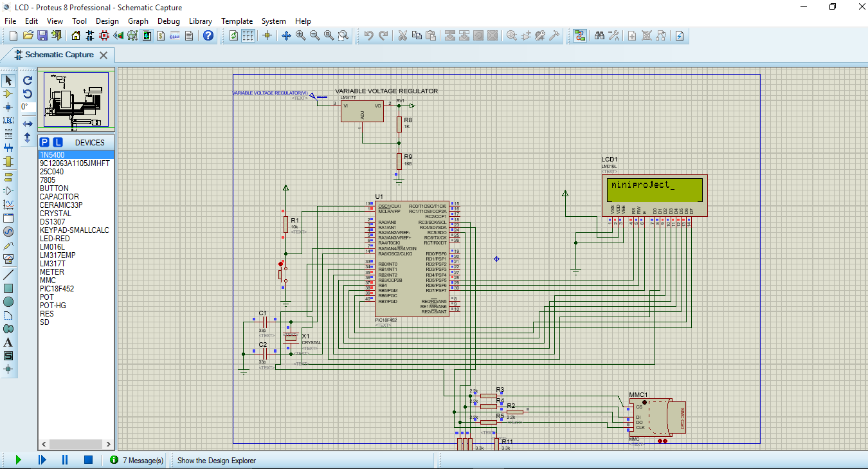The image size is (868, 469).
Task: Click the Zoom To Area icon
Action: pos(343,35)
